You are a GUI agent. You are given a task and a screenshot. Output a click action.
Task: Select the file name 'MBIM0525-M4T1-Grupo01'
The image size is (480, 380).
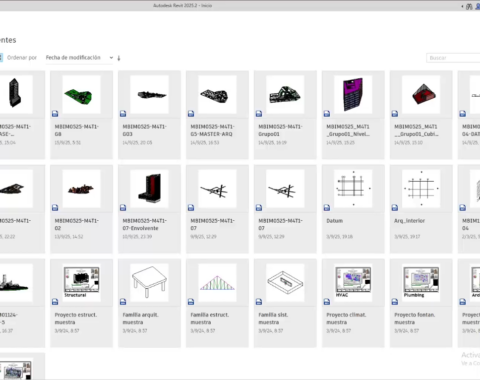click(x=281, y=130)
